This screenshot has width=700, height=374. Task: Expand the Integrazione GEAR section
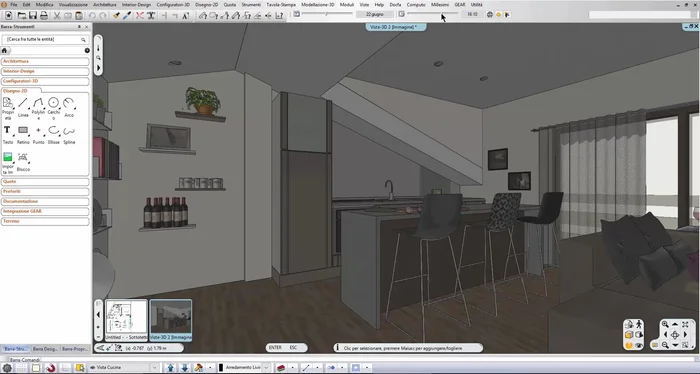pos(45,211)
